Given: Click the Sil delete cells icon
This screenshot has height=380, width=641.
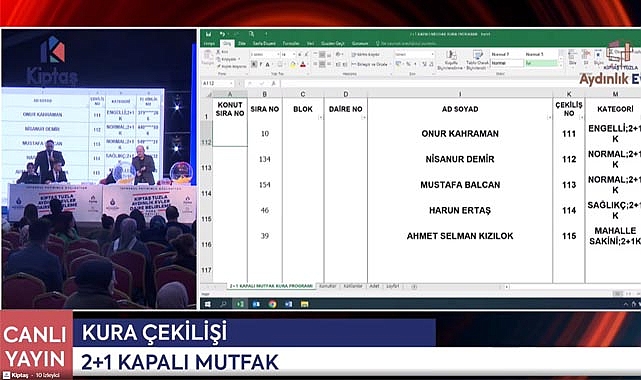Looking at the screenshot, I should point(587,57).
